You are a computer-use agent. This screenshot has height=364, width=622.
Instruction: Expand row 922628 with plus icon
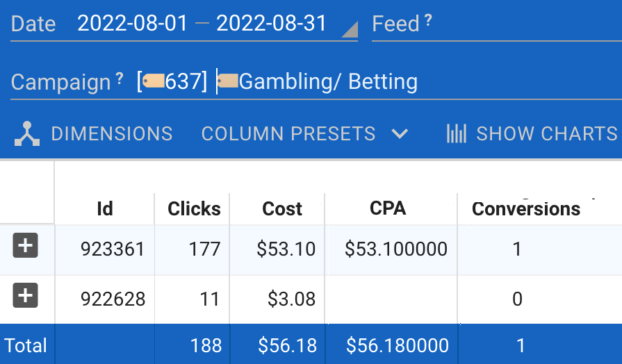pos(25,296)
